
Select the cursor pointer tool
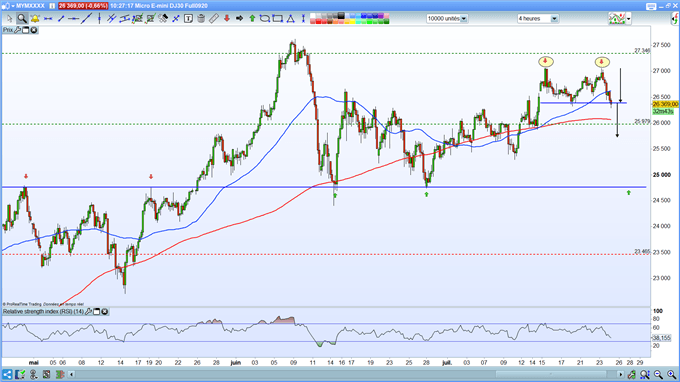pyautogui.click(x=10, y=19)
